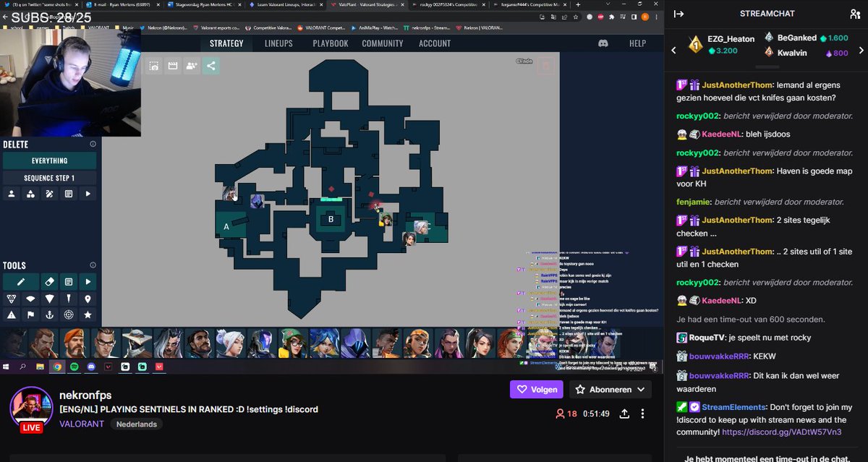Image resolution: width=868 pixels, height=462 pixels.
Task: Click the Volgen follow button
Action: point(537,390)
